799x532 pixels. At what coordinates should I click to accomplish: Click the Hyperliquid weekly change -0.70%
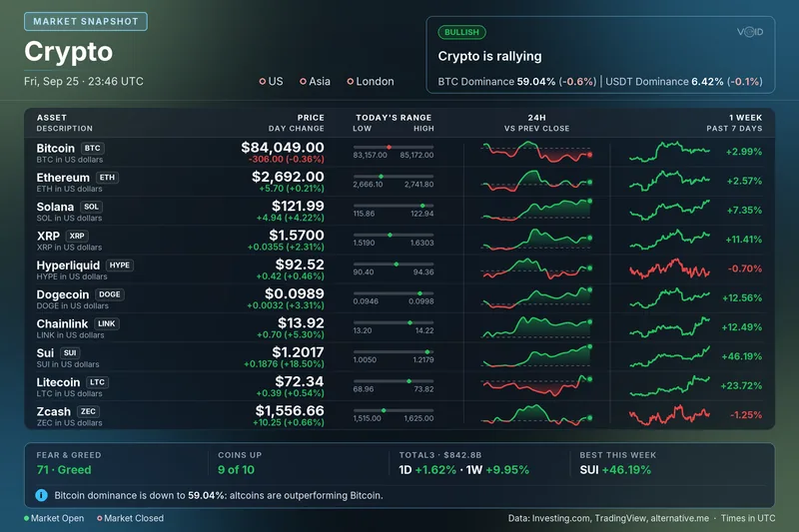click(744, 268)
